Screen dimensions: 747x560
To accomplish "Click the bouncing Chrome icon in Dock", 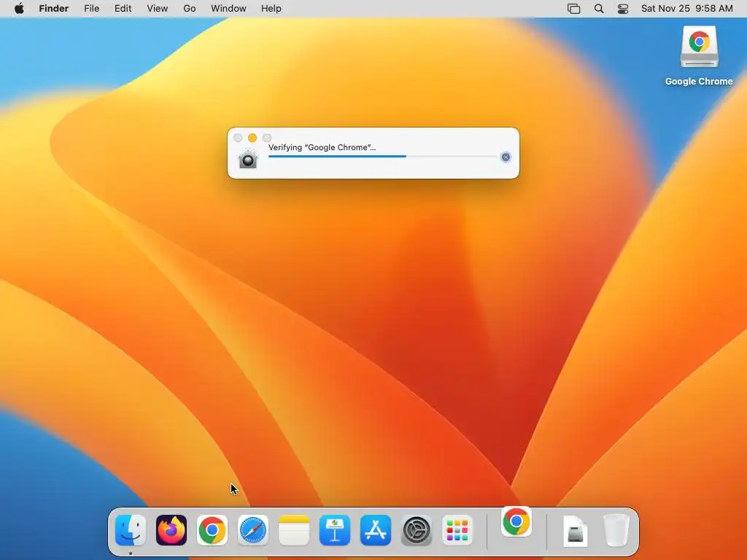I will [x=516, y=522].
